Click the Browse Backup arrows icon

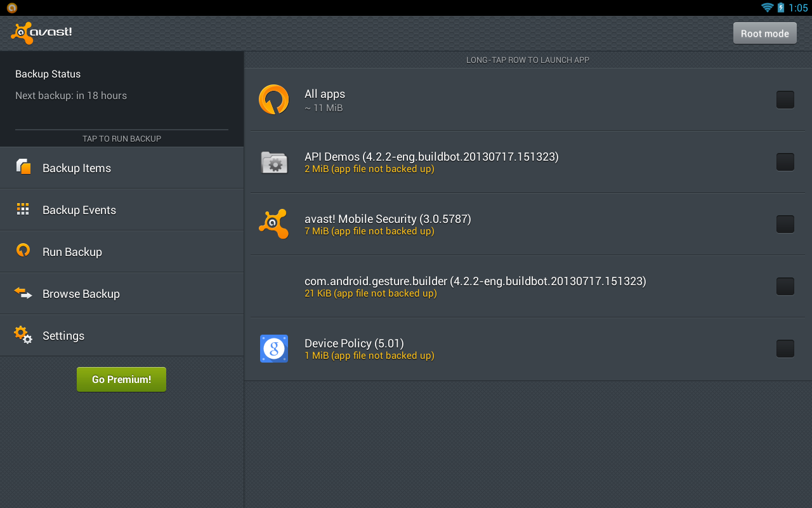tap(23, 293)
